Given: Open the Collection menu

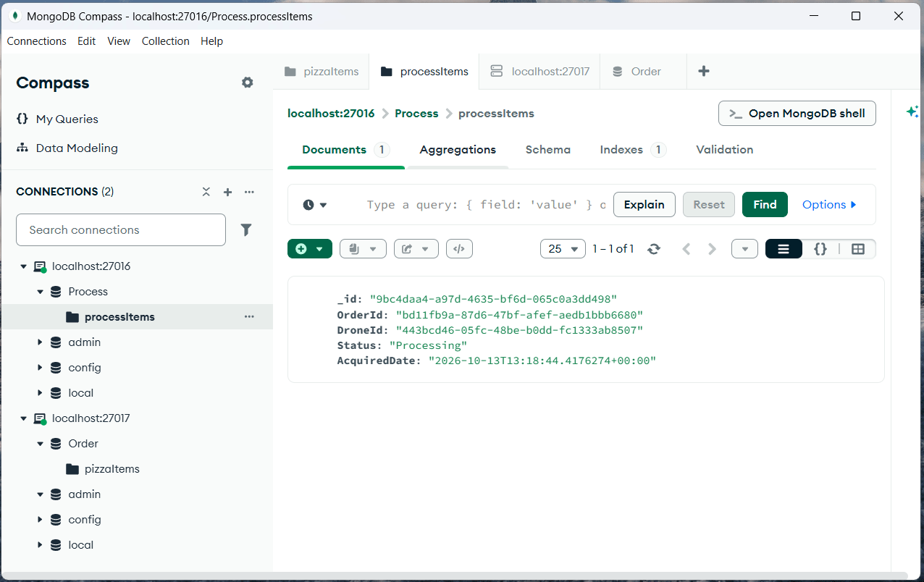Looking at the screenshot, I should click(x=166, y=41).
